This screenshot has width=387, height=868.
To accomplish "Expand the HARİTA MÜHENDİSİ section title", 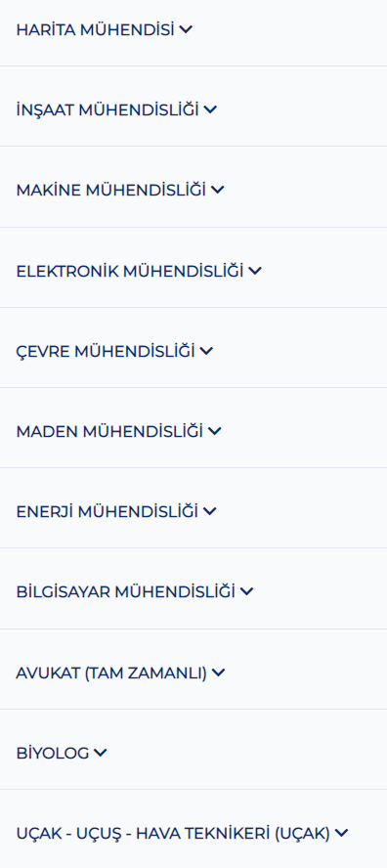I will pos(95,30).
